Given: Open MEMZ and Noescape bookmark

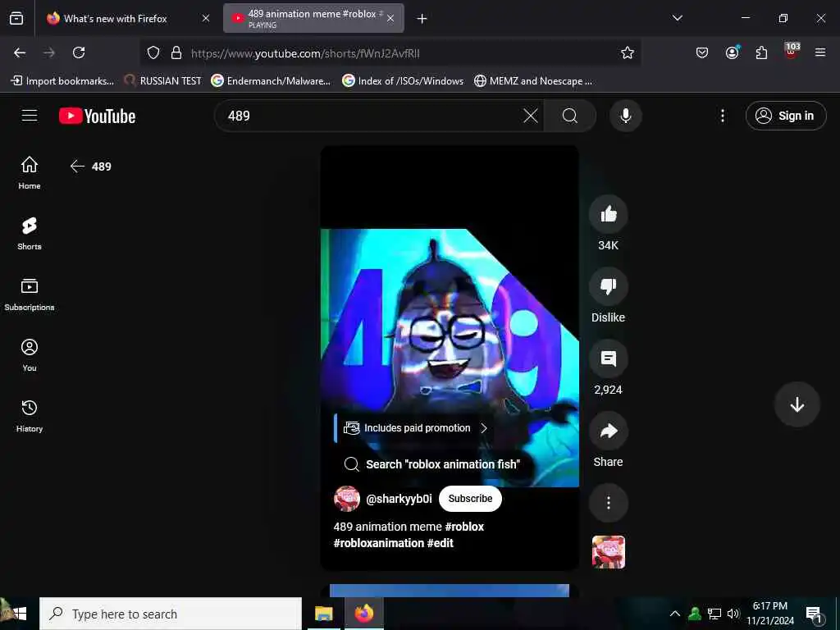Looking at the screenshot, I should (x=533, y=81).
